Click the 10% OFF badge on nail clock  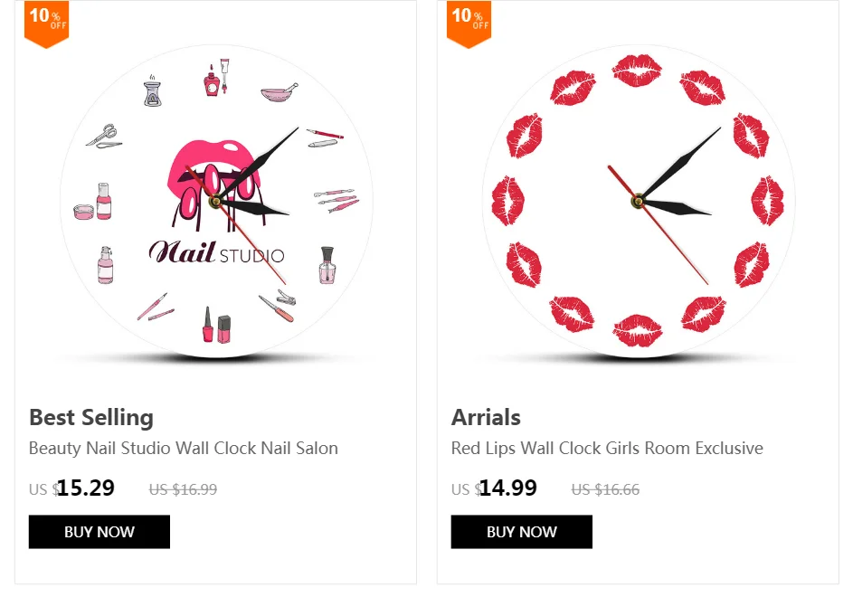[x=47, y=24]
